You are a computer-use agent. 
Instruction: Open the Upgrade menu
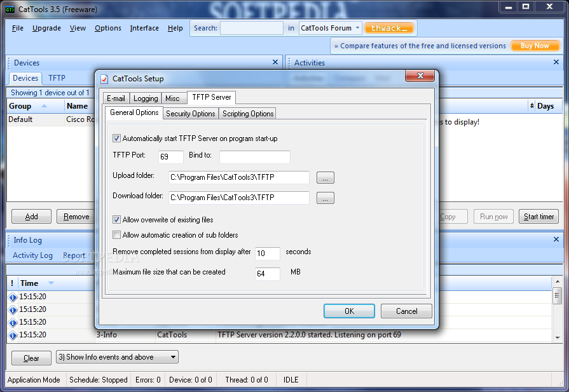pyautogui.click(x=46, y=28)
